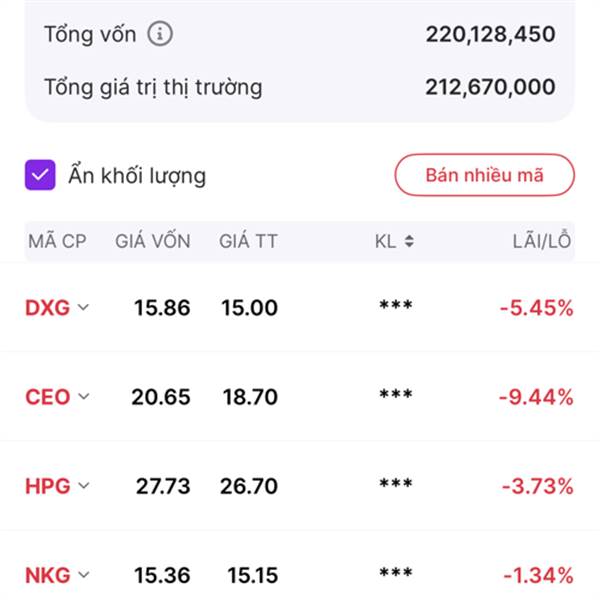
Task: Expand the NKG stock row chevron
Action: (84, 575)
